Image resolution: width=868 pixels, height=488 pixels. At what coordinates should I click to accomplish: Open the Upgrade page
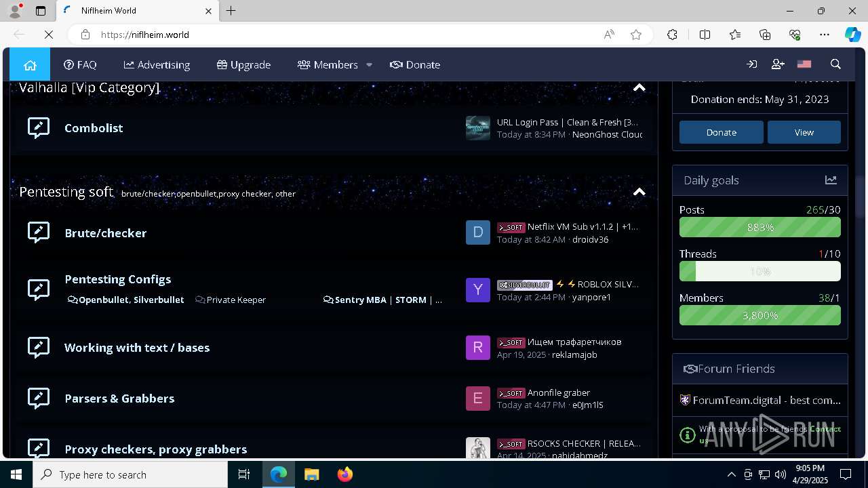point(243,64)
